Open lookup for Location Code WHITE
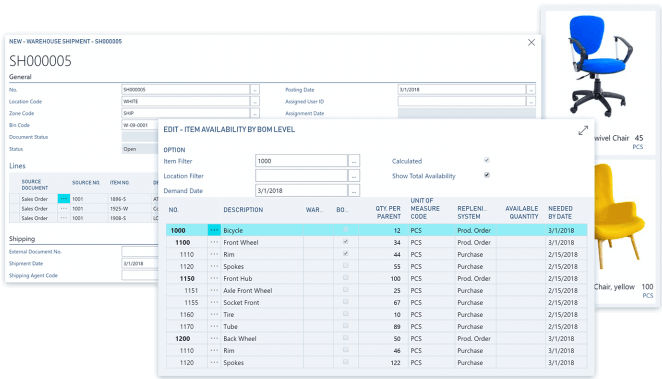The width and height of the screenshot is (662, 379). tap(255, 101)
